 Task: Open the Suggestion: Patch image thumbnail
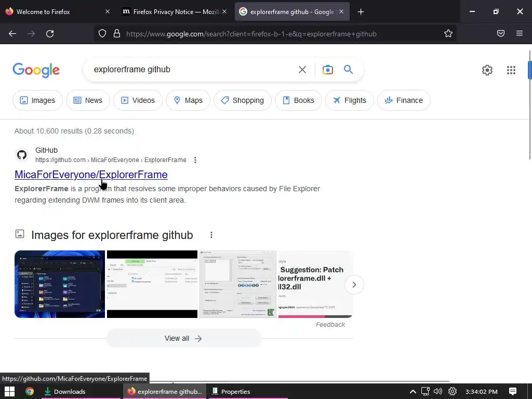[x=315, y=284]
